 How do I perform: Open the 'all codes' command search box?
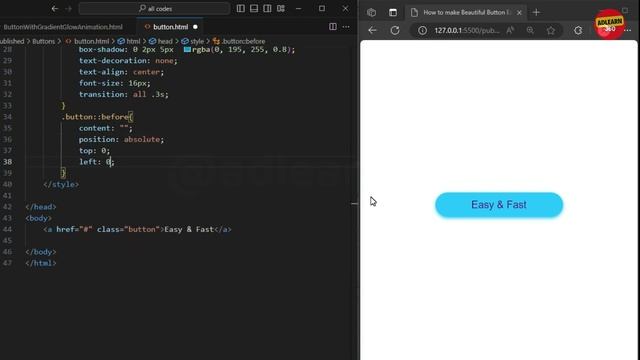(x=155, y=9)
